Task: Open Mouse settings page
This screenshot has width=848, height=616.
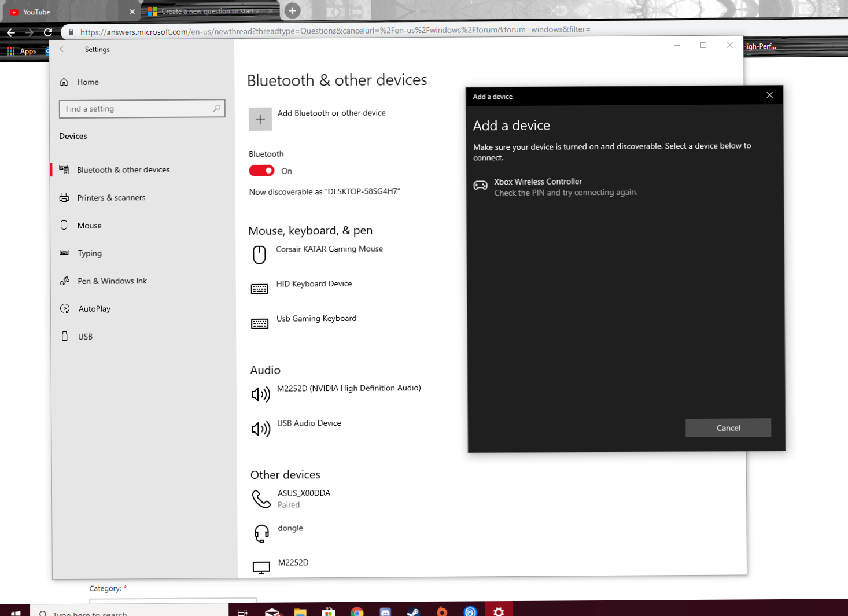Action: (90, 226)
